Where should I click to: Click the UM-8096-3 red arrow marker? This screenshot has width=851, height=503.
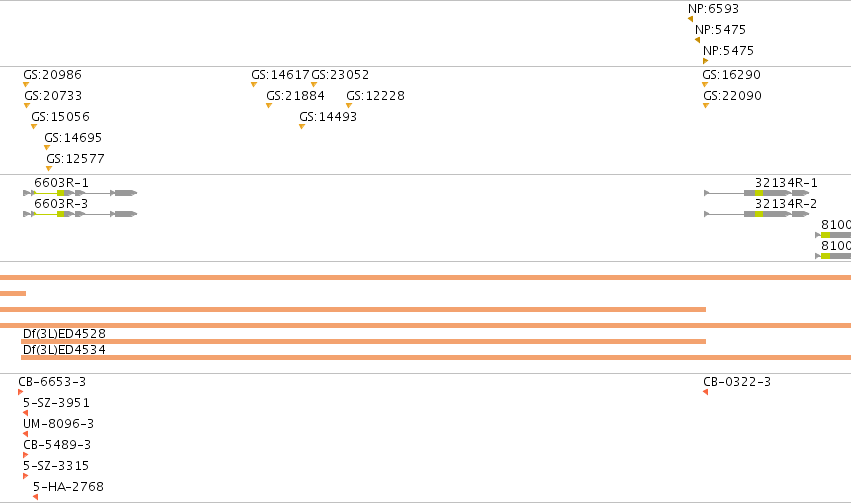(x=26, y=434)
